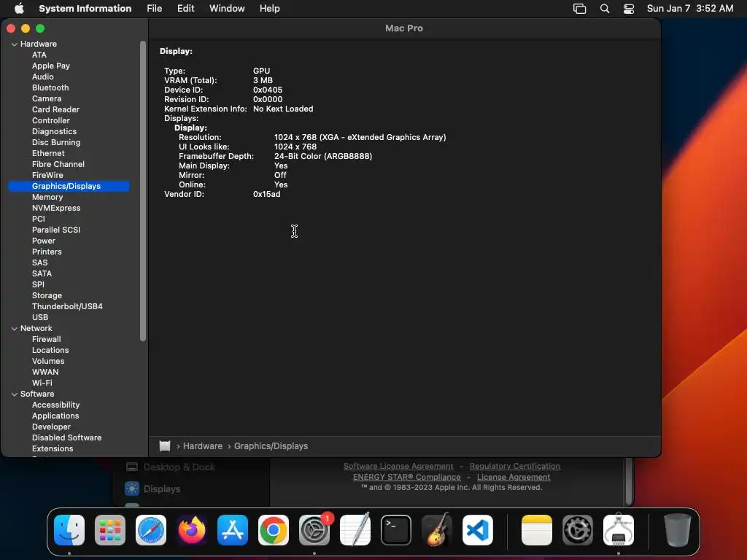Click Hardware in the path bar
Screen dimensions: 747x560
tap(203, 446)
